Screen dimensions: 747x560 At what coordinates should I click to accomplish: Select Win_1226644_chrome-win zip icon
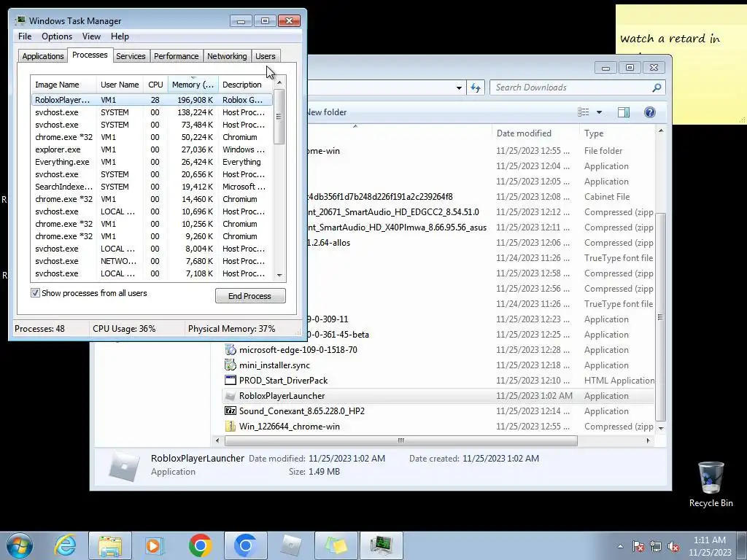[230, 426]
